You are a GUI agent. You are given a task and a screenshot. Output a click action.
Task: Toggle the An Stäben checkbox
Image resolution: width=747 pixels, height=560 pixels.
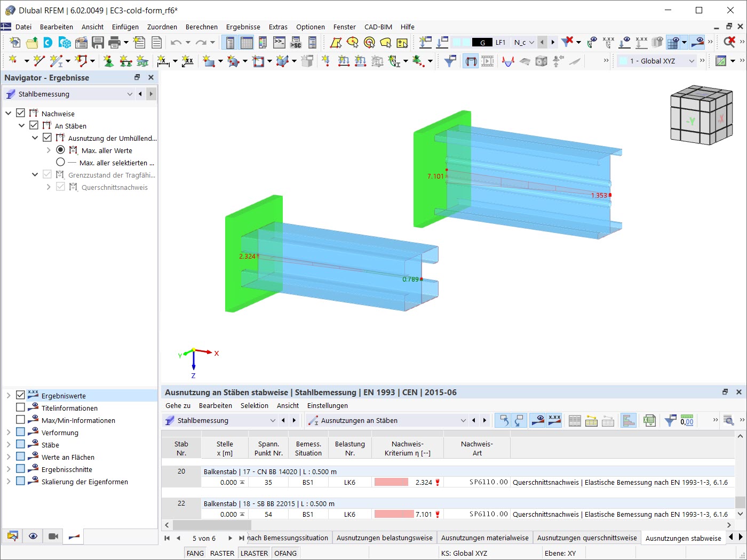click(34, 125)
